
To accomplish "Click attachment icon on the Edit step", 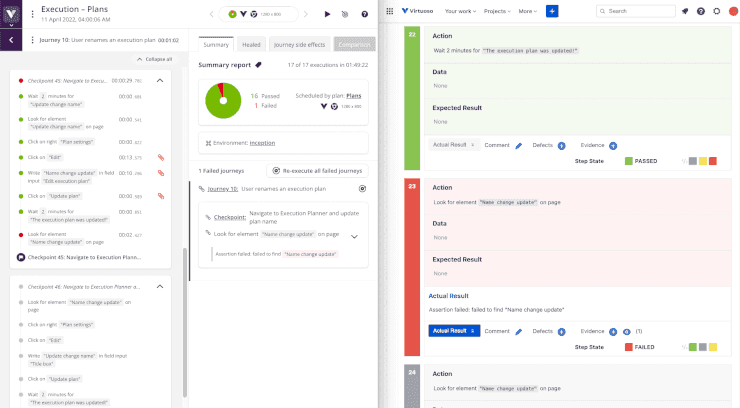I will (x=160, y=157).
